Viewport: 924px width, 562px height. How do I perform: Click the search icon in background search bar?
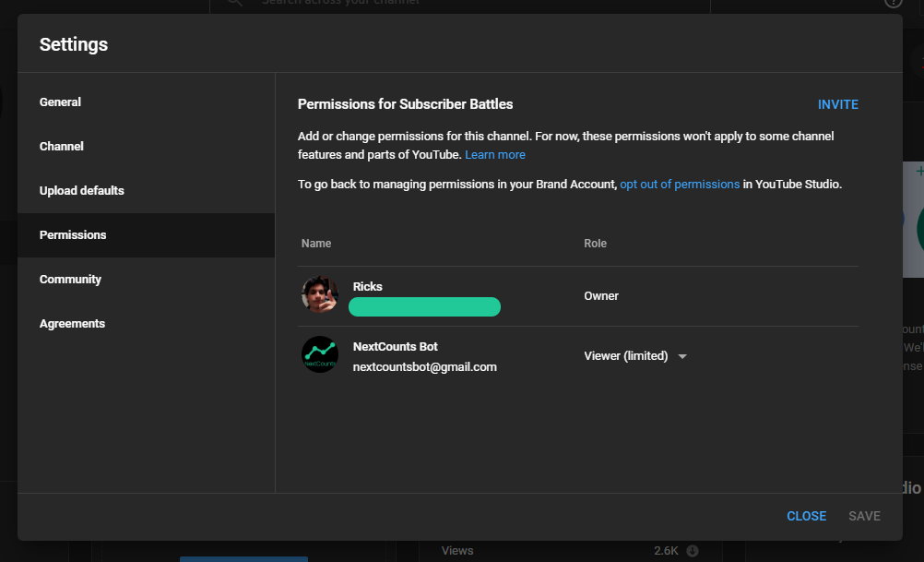[234, 3]
